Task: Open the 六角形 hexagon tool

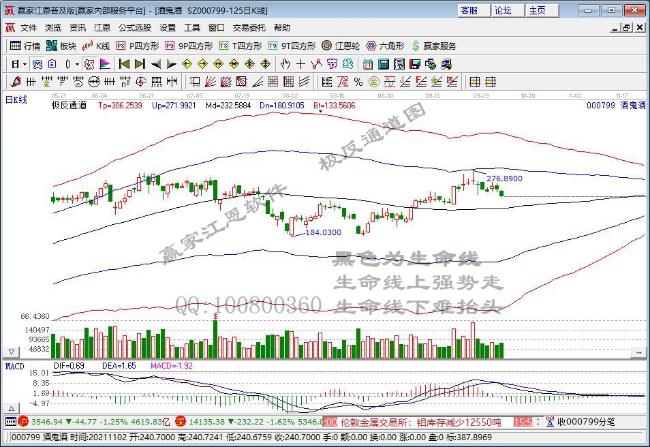Action: pyautogui.click(x=386, y=46)
